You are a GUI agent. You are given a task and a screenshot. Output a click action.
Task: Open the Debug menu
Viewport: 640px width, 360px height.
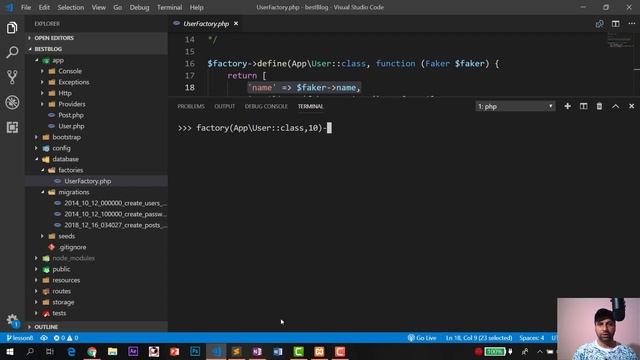pyautogui.click(x=139, y=7)
